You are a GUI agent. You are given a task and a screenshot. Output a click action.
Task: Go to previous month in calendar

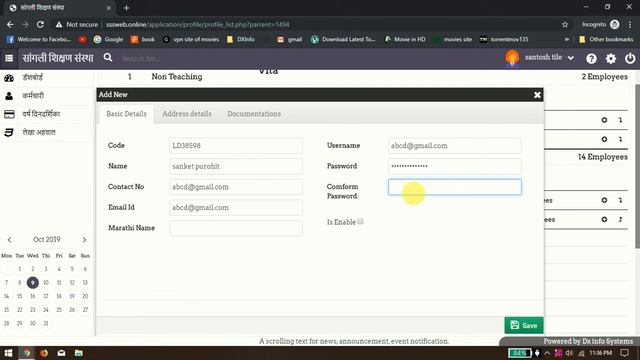[x=9, y=240]
